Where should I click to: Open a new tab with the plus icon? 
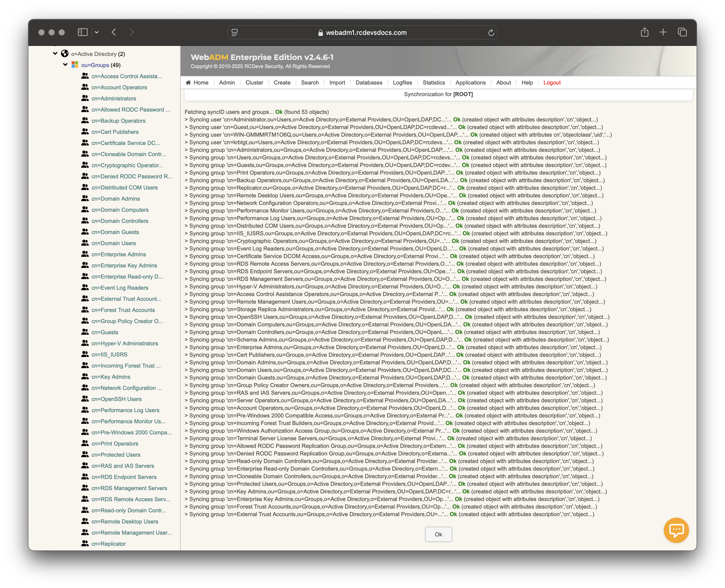pos(663,32)
